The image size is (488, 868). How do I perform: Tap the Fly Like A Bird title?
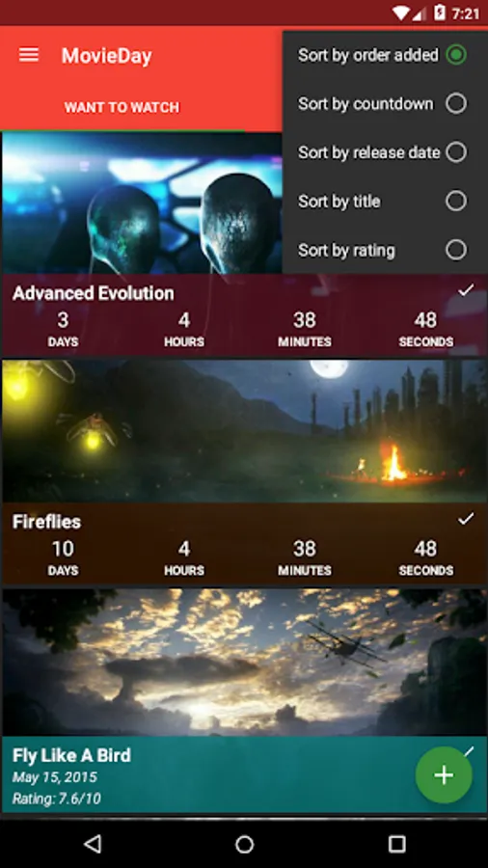(72, 755)
